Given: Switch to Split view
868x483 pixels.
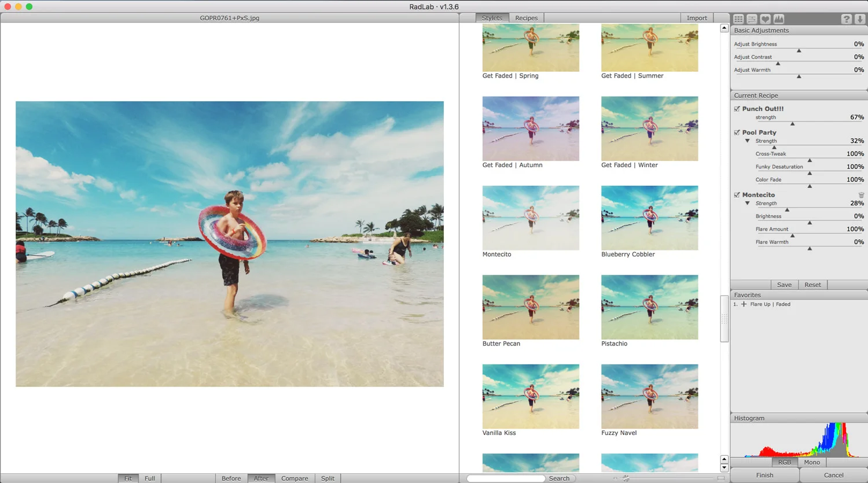Looking at the screenshot, I should pyautogui.click(x=328, y=478).
